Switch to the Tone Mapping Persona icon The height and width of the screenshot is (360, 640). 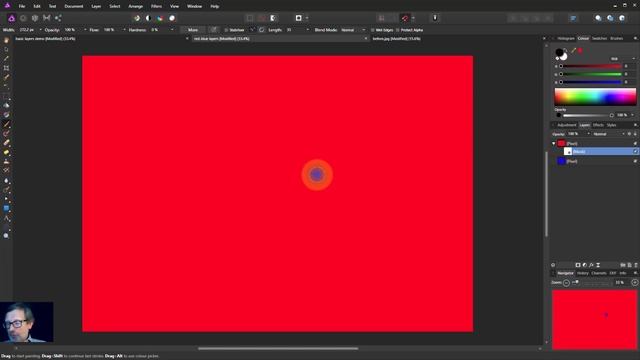[47, 18]
